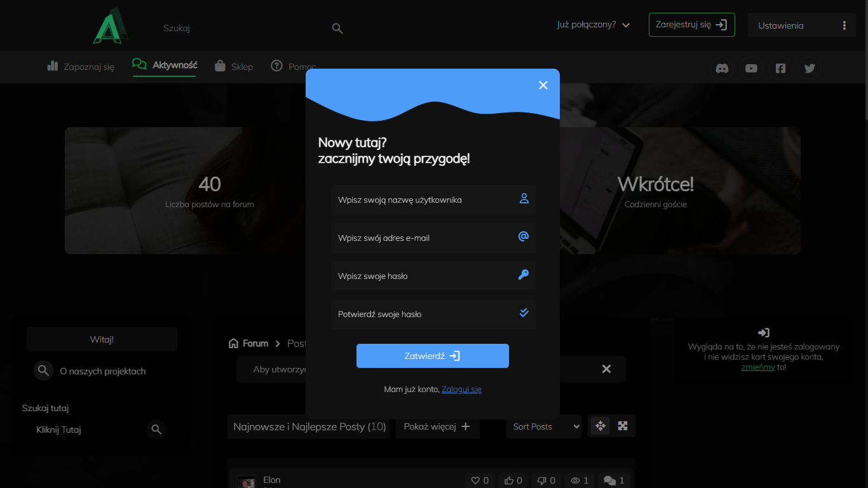Viewport: 868px width, 488px height.
Task: Expand posts with Pokaż więcej
Action: click(x=437, y=426)
